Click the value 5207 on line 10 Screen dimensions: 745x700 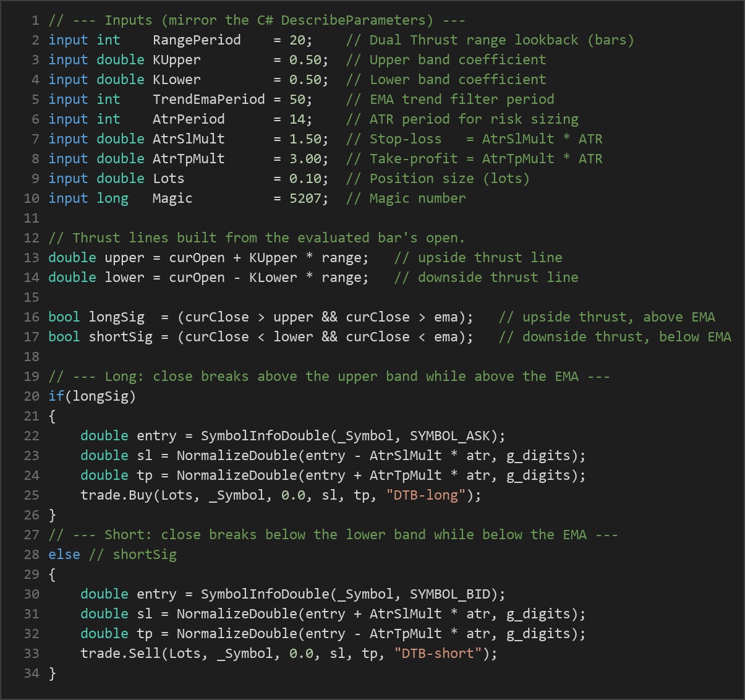tap(305, 198)
